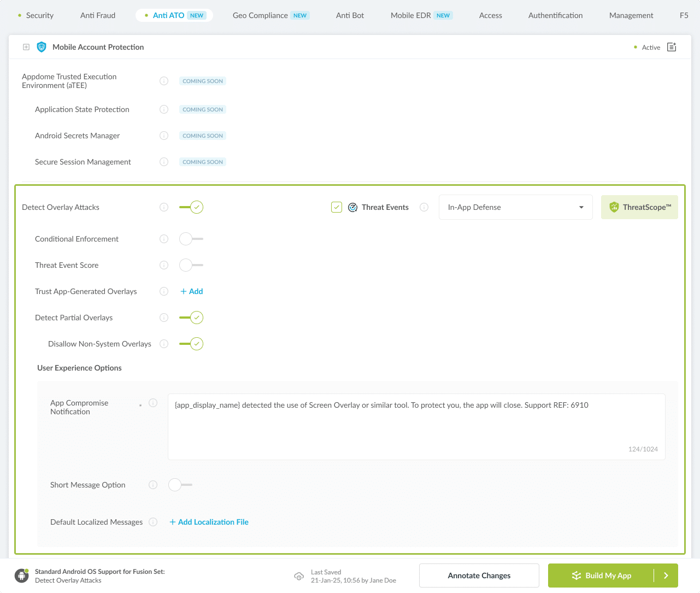Screen dimensions: 700x593
Task: Open the Build My App arrow menu
Action: [x=666, y=576]
